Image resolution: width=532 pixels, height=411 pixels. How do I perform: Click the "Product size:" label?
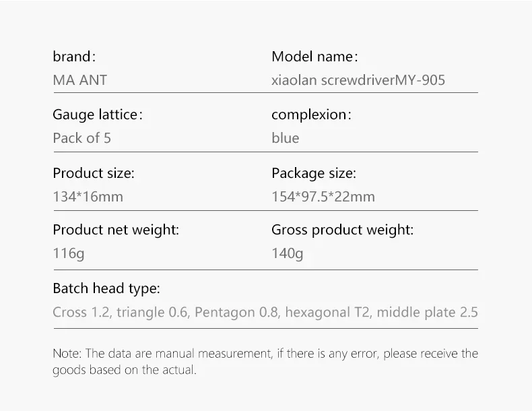(x=94, y=173)
